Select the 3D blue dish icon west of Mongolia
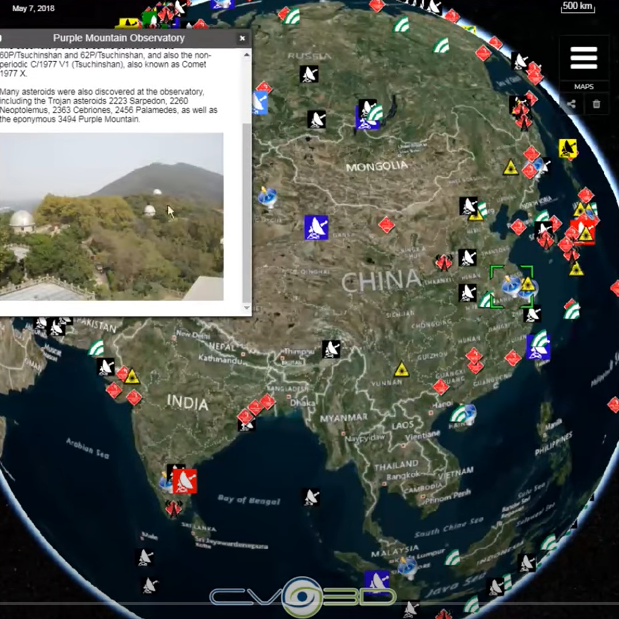This screenshot has width=619, height=619. click(268, 197)
